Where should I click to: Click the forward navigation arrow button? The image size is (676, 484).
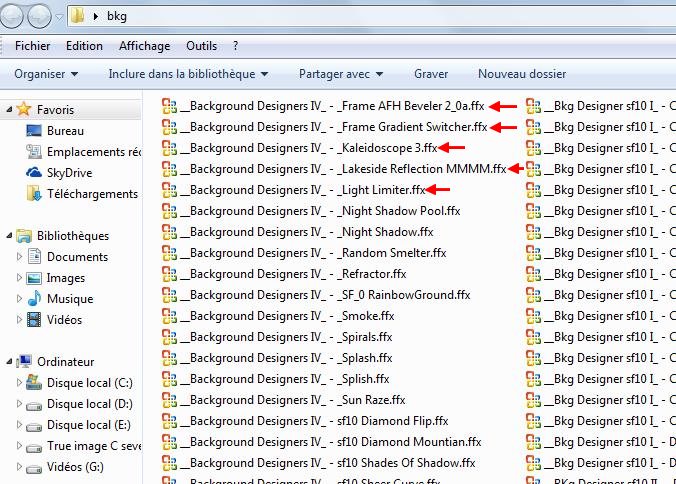pyautogui.click(x=42, y=16)
